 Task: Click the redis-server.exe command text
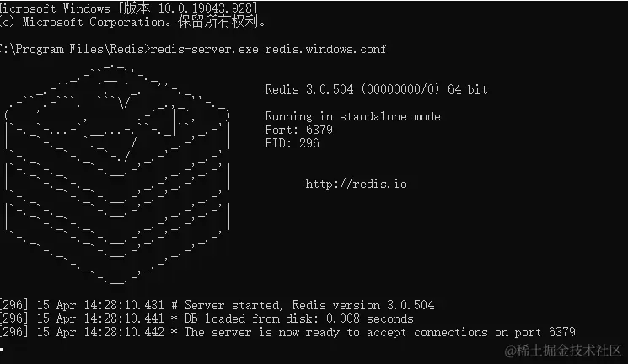[x=204, y=49]
